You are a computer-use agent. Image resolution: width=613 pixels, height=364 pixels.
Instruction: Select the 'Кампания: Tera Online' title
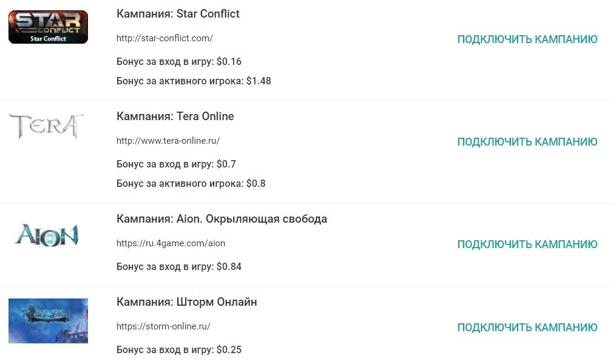click(x=175, y=116)
